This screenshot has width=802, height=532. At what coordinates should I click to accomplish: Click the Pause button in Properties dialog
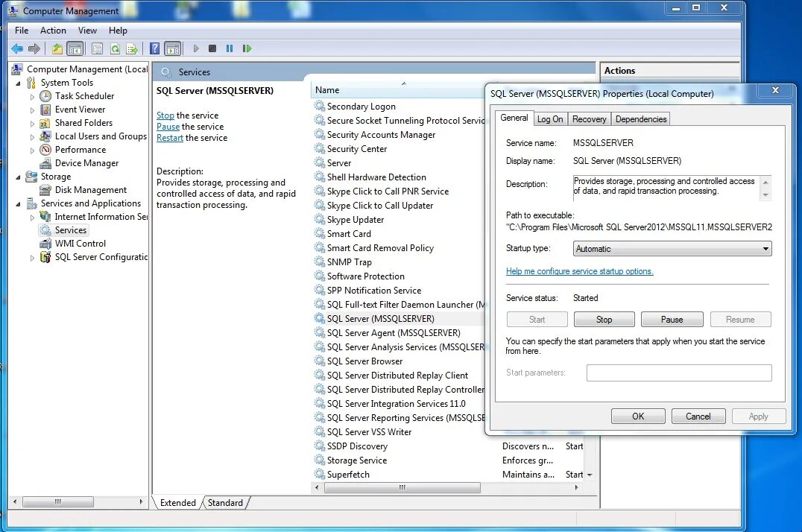[x=672, y=319]
